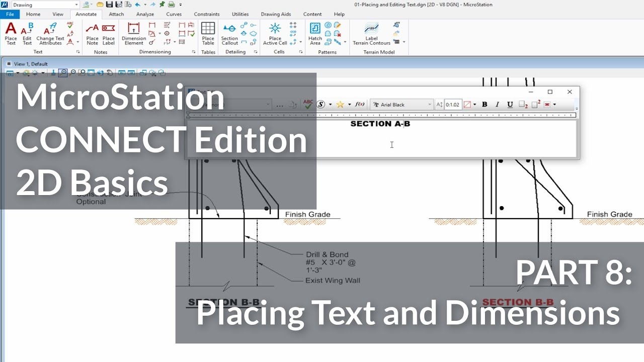The height and width of the screenshot is (362, 644).
Task: Click the text height field 0:1.02
Action: coord(453,105)
